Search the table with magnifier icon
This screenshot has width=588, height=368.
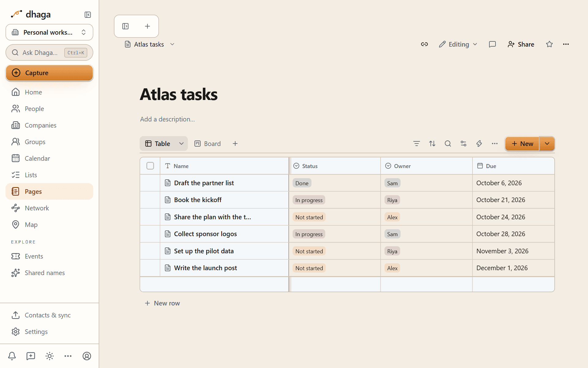(448, 144)
